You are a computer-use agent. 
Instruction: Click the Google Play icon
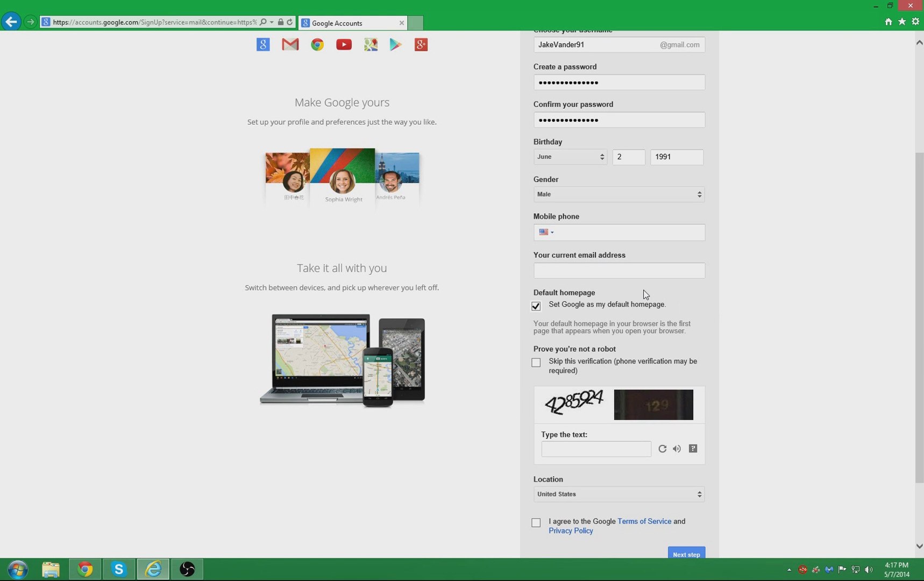pyautogui.click(x=396, y=45)
